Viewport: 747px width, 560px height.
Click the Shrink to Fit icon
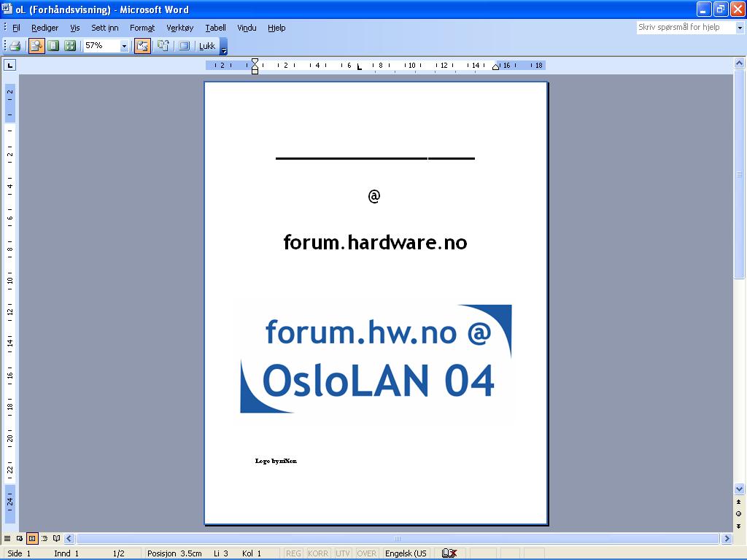click(x=163, y=46)
